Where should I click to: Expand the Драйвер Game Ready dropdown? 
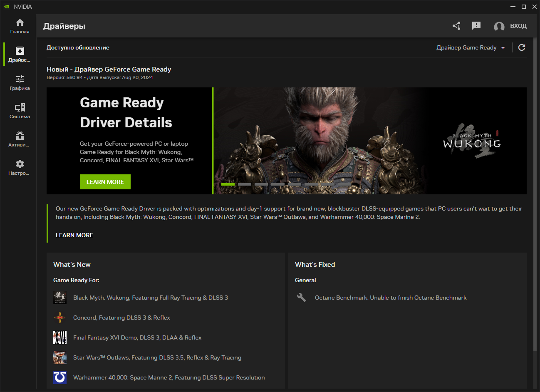[471, 47]
